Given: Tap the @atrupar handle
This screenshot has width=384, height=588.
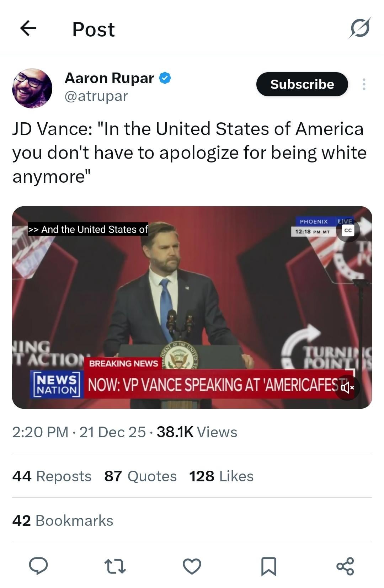Looking at the screenshot, I should coord(96,96).
